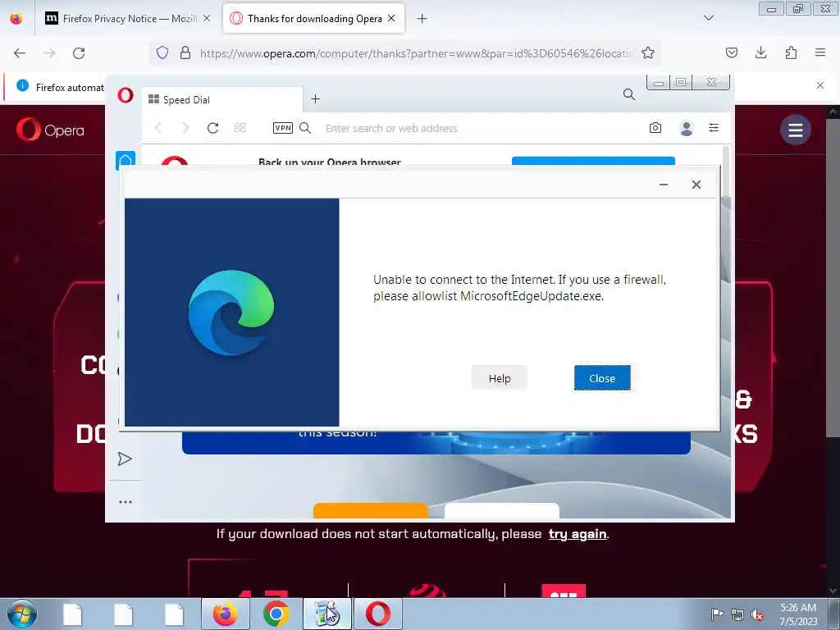840x630 pixels.
Task: Close the Thanks for downloading Opera tab
Action: 391,19
